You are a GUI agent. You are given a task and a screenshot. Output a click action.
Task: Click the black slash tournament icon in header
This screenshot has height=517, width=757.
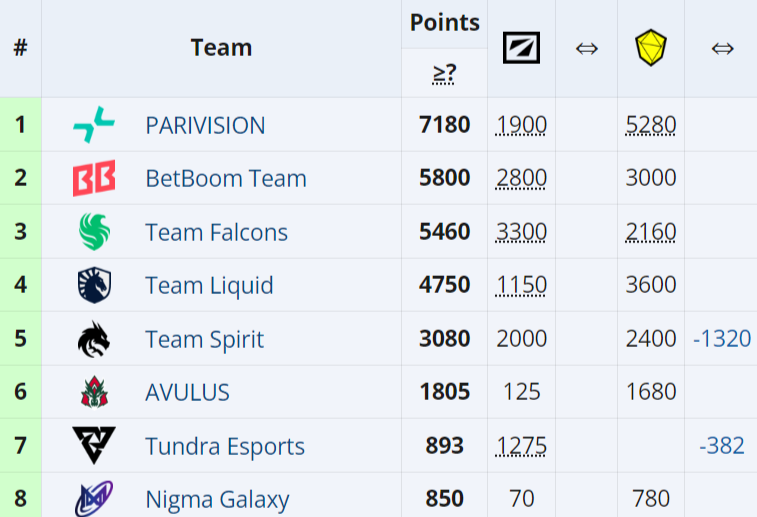tap(521, 48)
